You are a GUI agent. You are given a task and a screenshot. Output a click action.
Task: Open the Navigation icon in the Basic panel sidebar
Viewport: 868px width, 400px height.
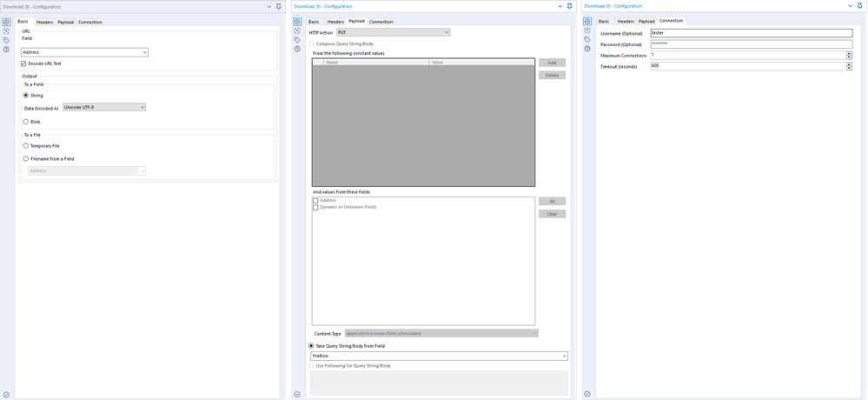[6, 31]
